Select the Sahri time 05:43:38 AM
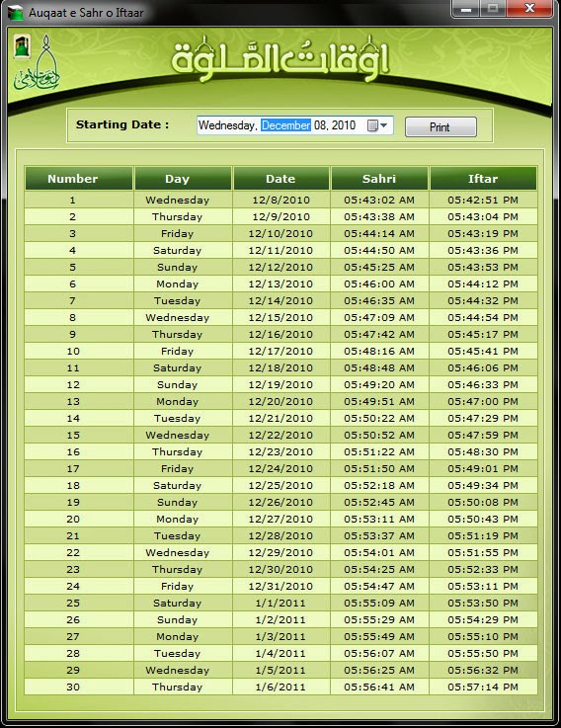This screenshot has height=728, width=561. click(x=379, y=217)
